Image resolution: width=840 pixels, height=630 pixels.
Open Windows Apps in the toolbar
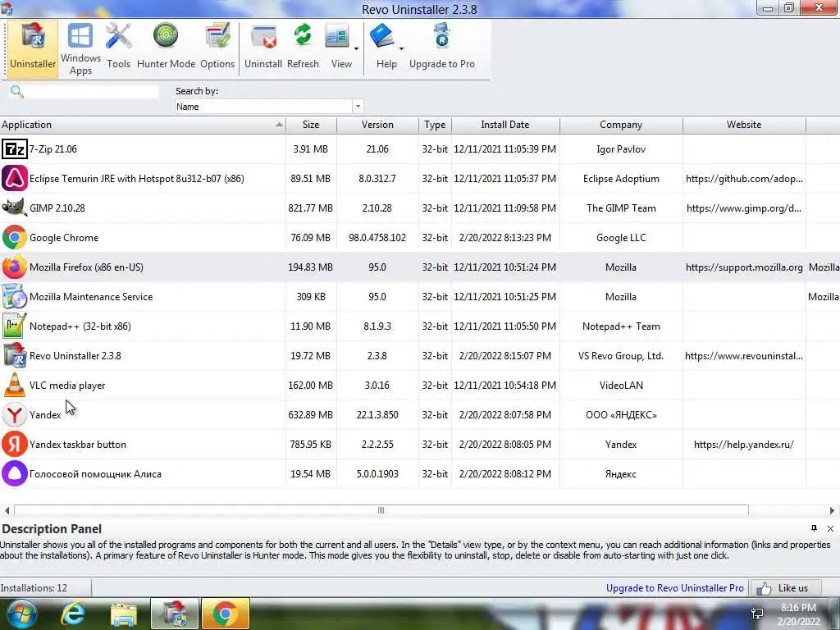[x=80, y=48]
